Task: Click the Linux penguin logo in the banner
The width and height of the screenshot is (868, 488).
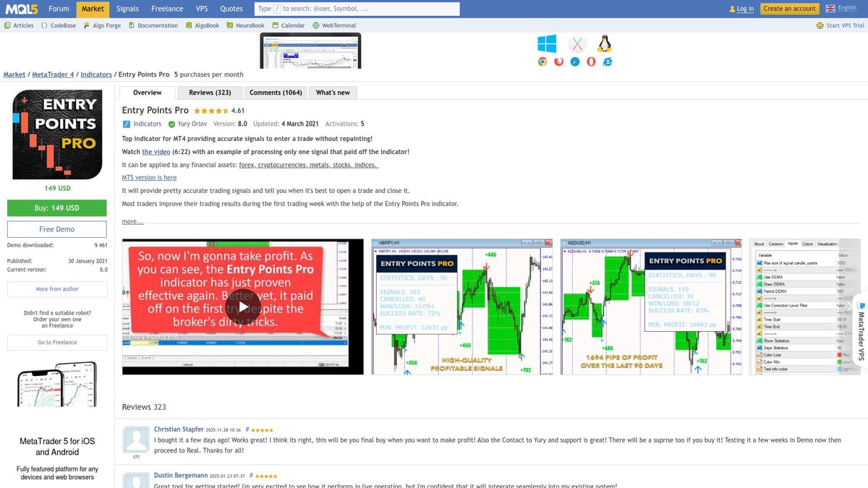Action: click(605, 43)
